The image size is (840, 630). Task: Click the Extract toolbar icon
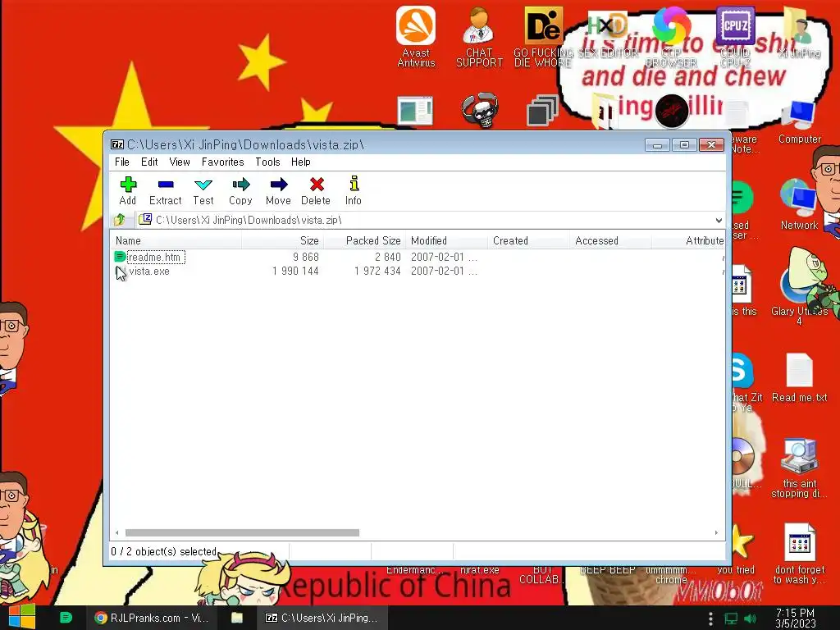click(165, 190)
